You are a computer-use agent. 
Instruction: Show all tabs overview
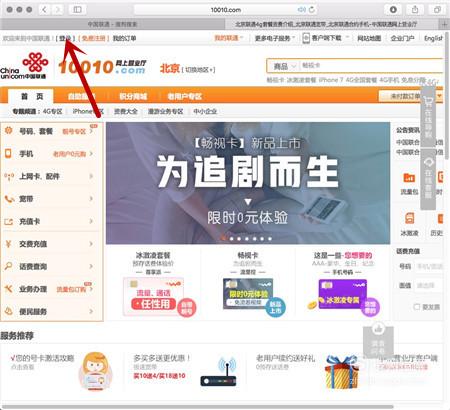(437, 10)
